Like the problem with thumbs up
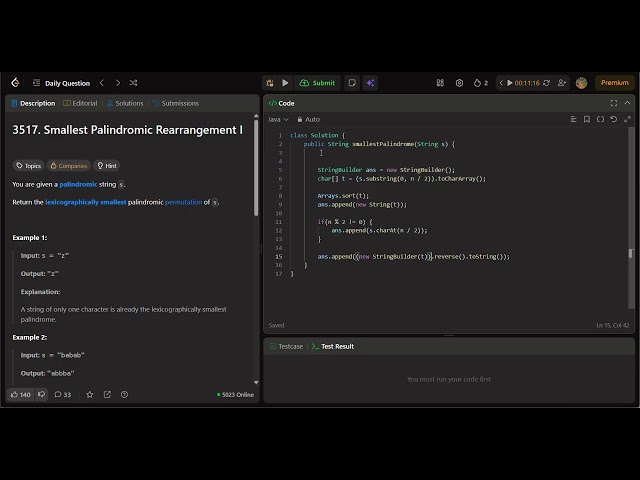The image size is (640, 480). 21,395
